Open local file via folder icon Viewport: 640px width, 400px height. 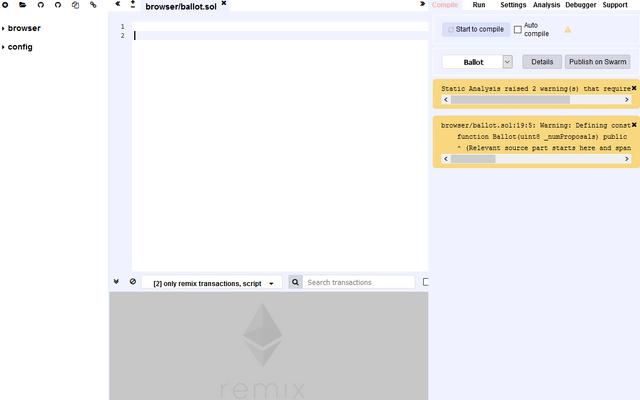point(22,5)
